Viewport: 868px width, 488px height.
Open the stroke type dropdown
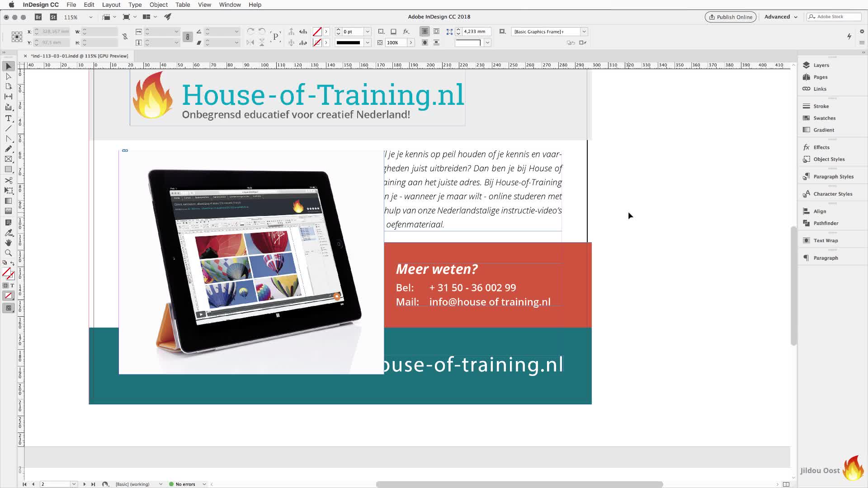pyautogui.click(x=368, y=42)
